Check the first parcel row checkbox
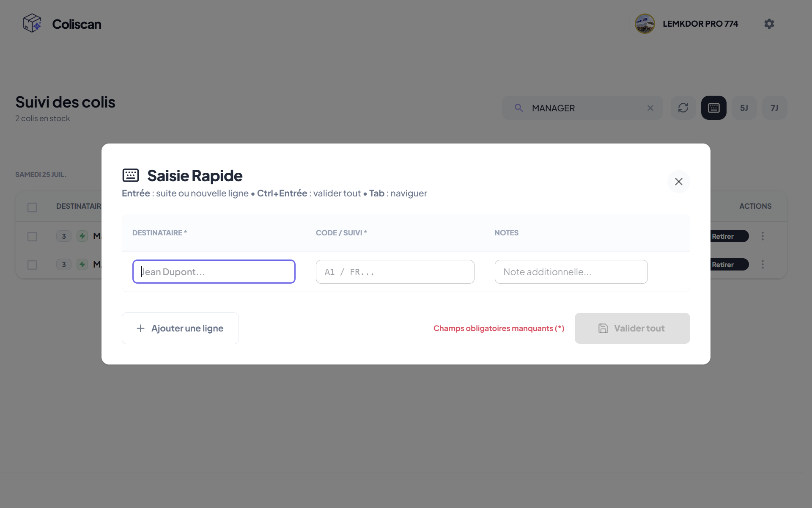This screenshot has height=508, width=812. [x=32, y=237]
